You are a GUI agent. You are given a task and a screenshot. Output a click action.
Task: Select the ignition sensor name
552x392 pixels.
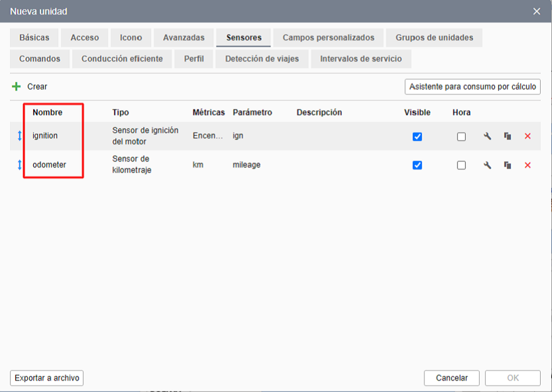[45, 136]
